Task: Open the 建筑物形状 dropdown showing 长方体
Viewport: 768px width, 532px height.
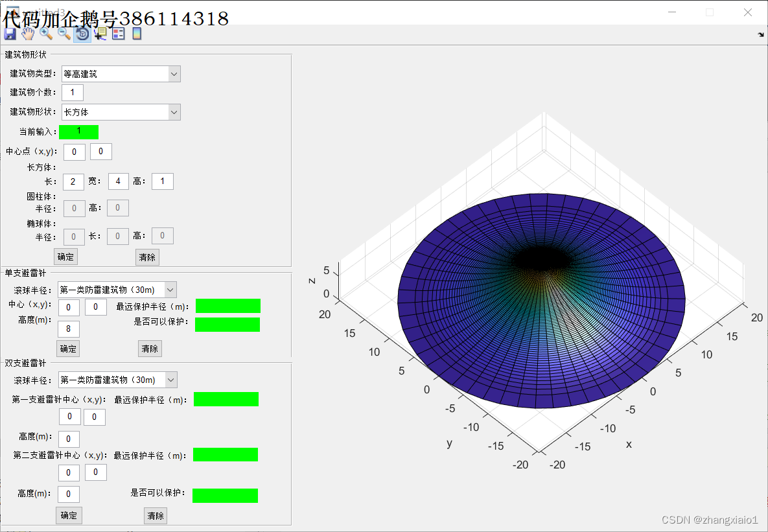Action: click(x=121, y=112)
